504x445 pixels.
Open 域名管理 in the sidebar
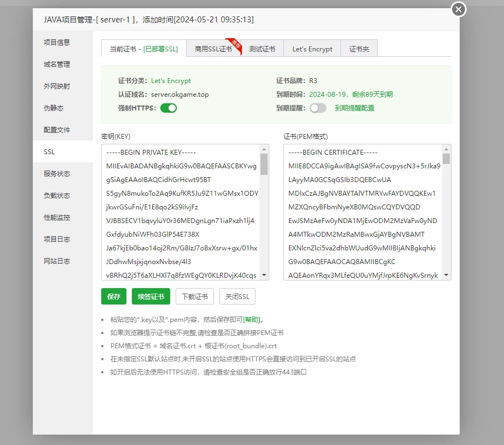57,64
